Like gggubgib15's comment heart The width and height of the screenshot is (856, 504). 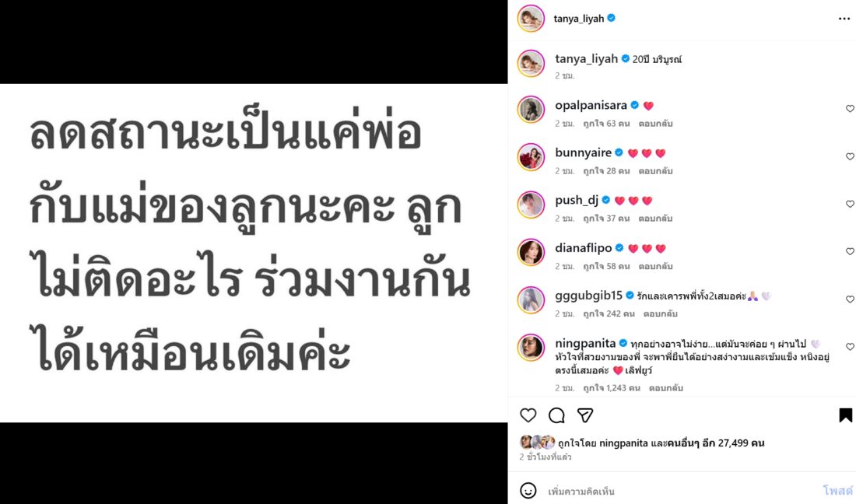(x=850, y=299)
